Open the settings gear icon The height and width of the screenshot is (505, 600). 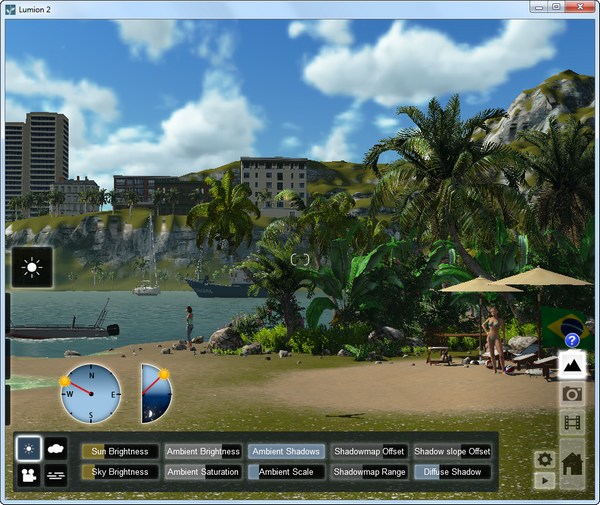pyautogui.click(x=544, y=459)
